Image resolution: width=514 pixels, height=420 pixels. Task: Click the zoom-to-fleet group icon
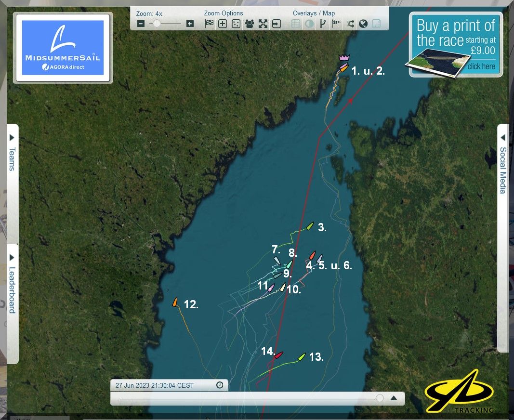point(250,24)
